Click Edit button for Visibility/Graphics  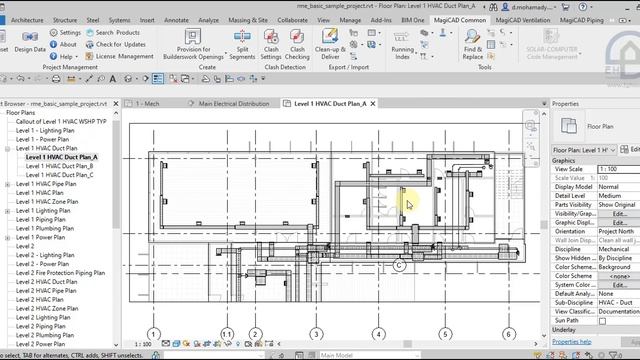coord(619,213)
